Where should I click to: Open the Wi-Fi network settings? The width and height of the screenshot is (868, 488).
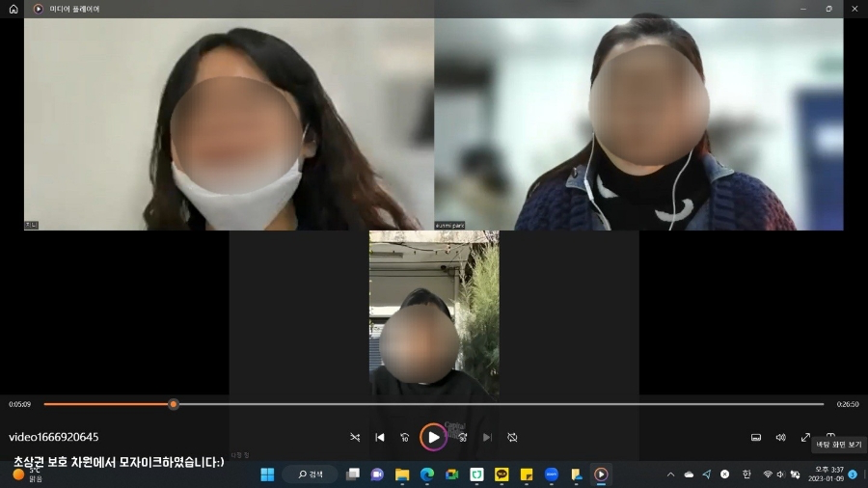(768, 474)
